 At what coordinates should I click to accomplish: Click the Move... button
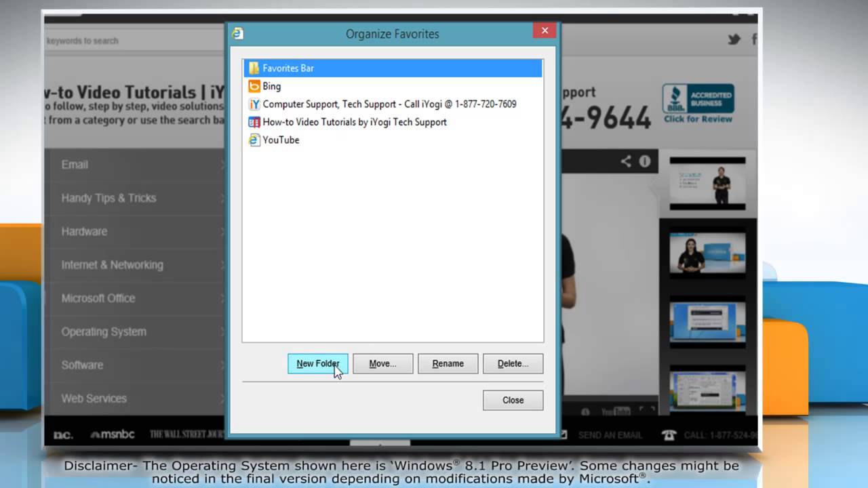(x=382, y=363)
